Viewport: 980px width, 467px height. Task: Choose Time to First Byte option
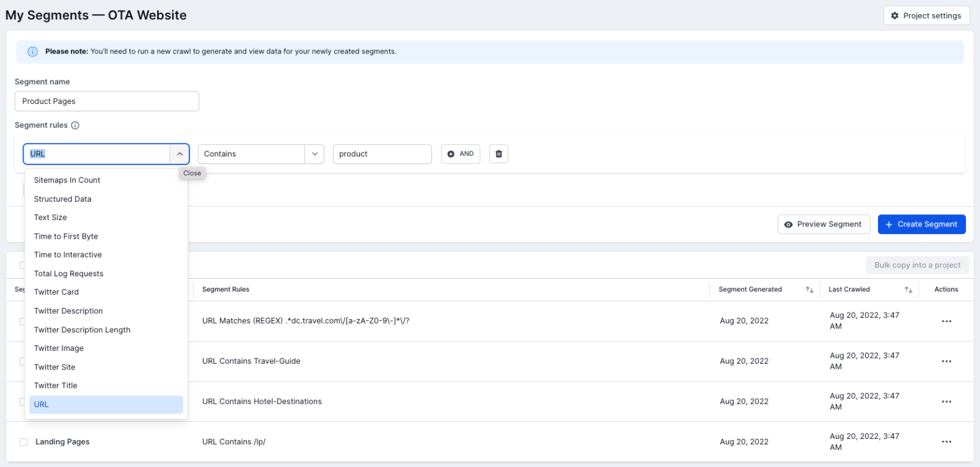[66, 236]
